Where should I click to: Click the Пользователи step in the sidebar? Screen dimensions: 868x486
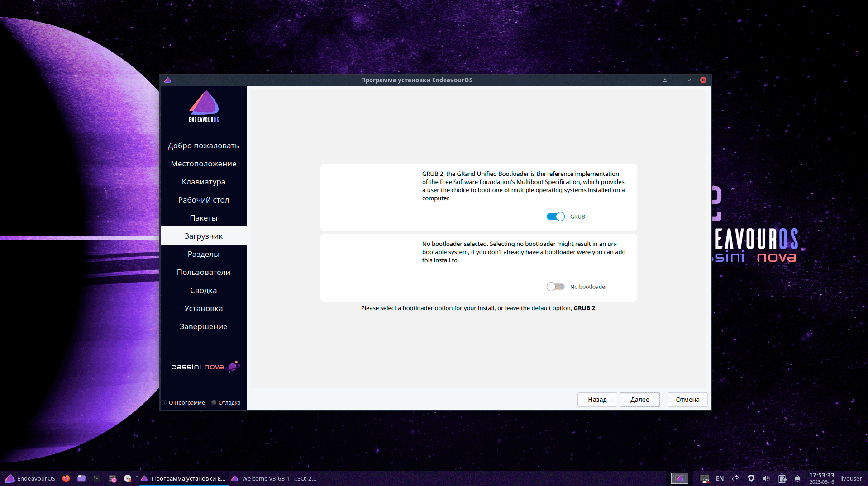(204, 272)
